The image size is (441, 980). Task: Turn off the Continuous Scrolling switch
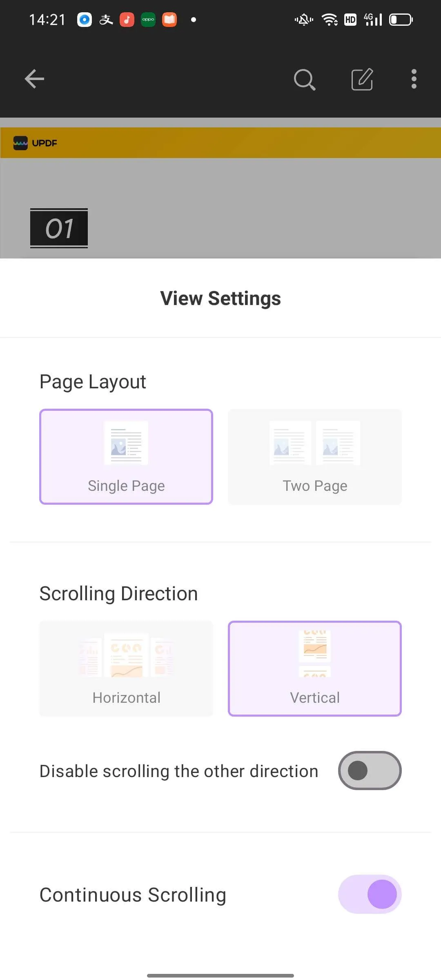(x=370, y=894)
